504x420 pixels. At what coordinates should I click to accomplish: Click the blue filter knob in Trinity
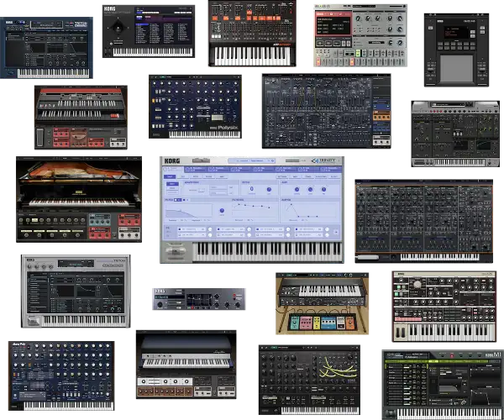(x=222, y=211)
